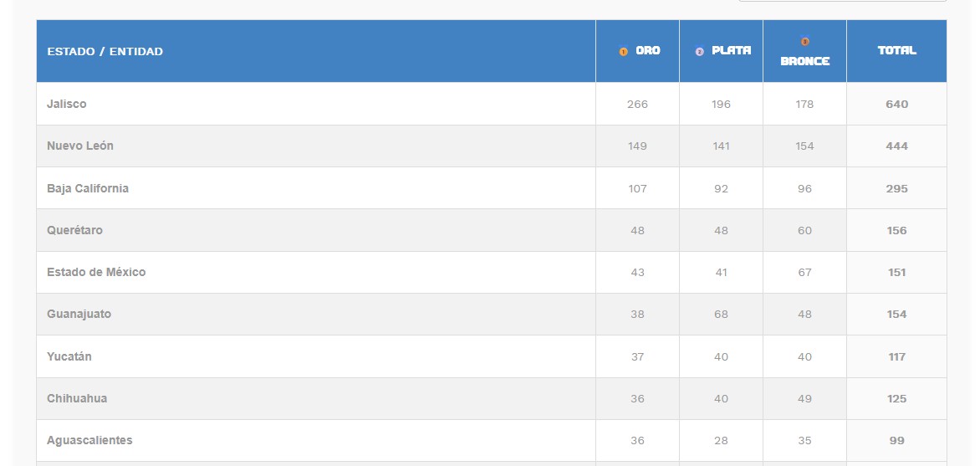Click Chihuahua total 125
The width and height of the screenshot is (980, 466).
[897, 399]
